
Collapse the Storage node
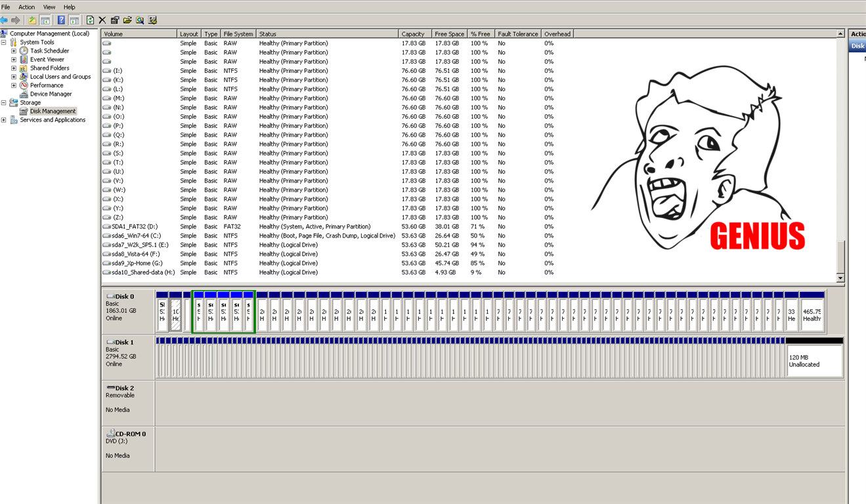(x=4, y=102)
